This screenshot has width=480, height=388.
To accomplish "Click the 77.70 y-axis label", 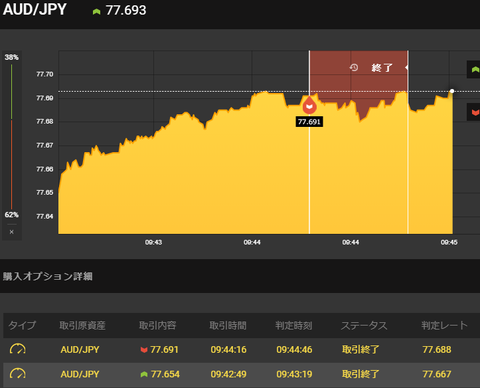I will (45, 74).
